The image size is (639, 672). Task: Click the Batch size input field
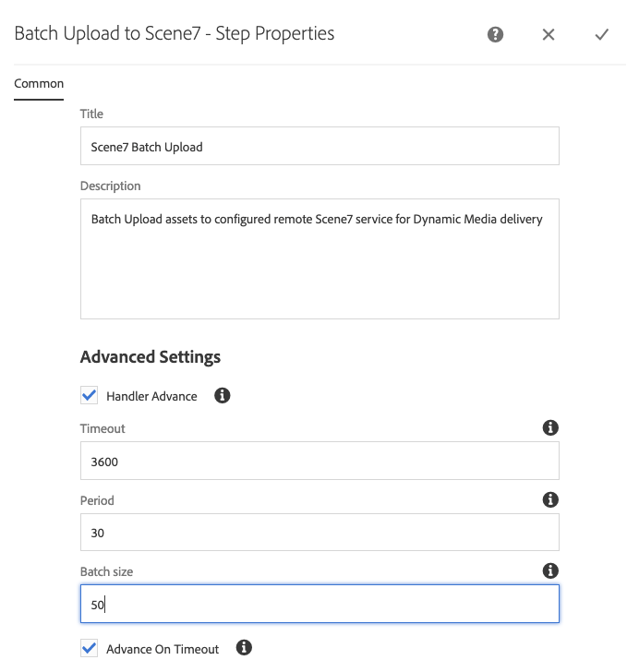[x=319, y=606]
